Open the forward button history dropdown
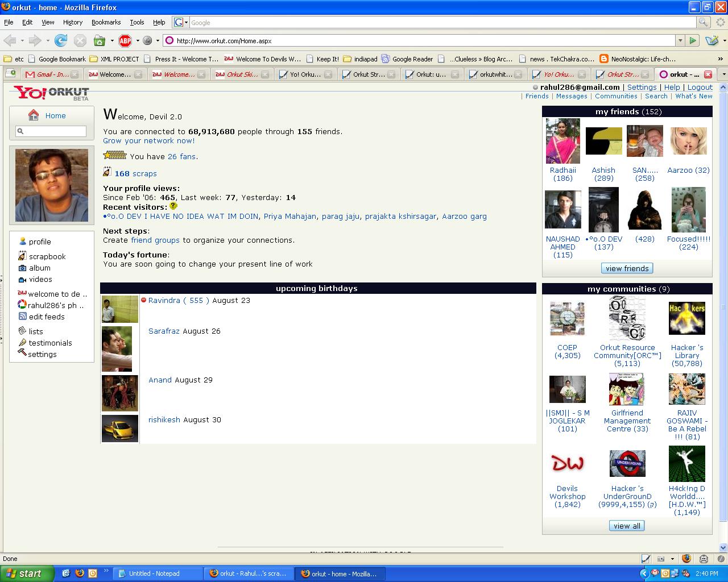Viewport: 728px width, 582px height. coord(48,40)
